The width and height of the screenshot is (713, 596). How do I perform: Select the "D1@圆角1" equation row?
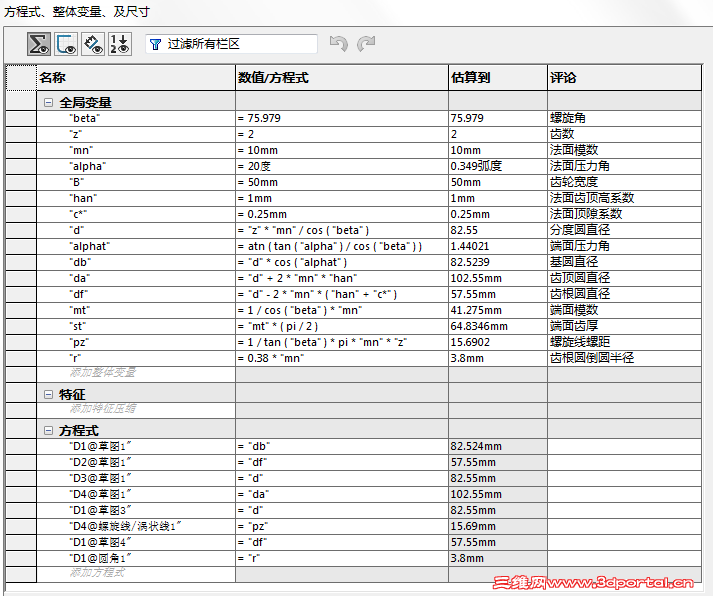coord(136,558)
